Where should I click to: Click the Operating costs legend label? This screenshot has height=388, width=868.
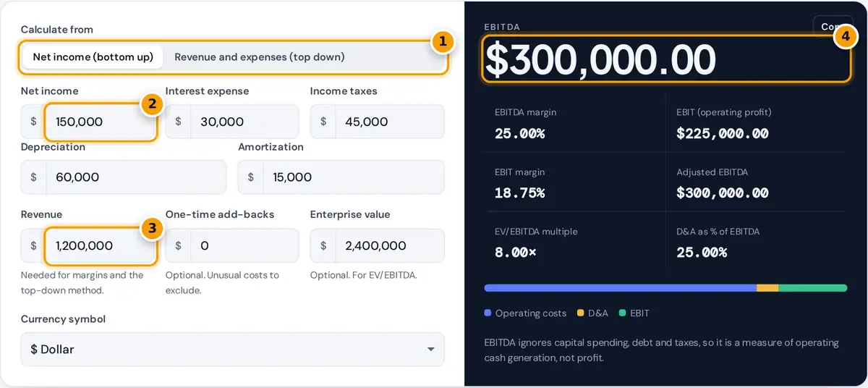(x=531, y=313)
